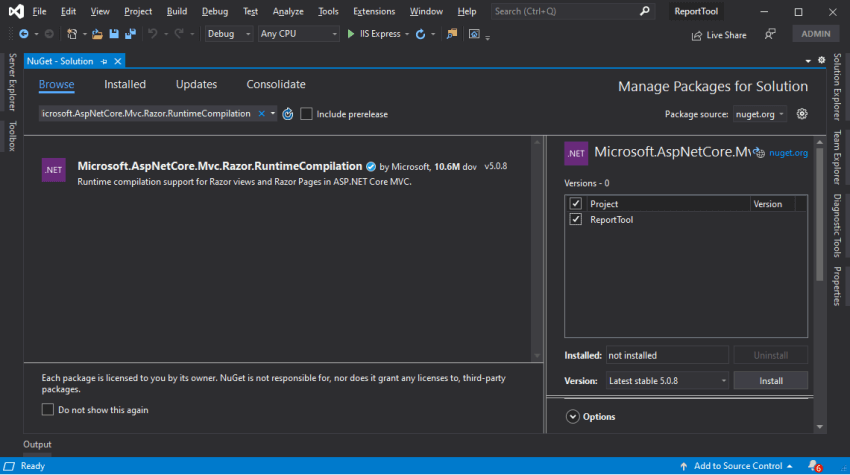The width and height of the screenshot is (850, 475).
Task: Open the Extensions menu
Action: pos(374,11)
